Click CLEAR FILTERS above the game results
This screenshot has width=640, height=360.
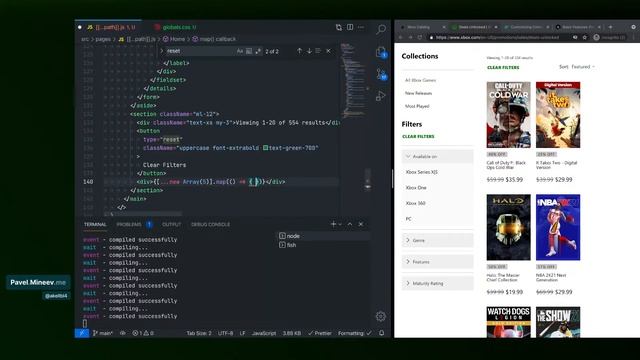pos(503,67)
